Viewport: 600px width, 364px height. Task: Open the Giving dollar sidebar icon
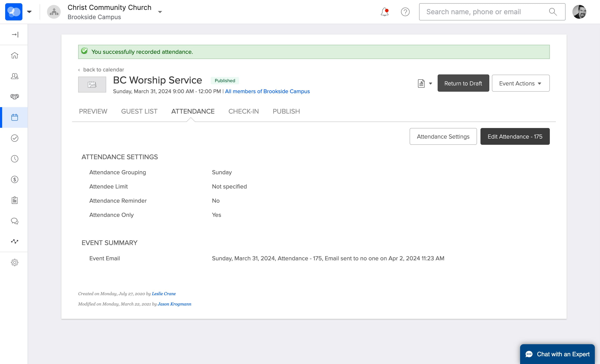click(15, 180)
